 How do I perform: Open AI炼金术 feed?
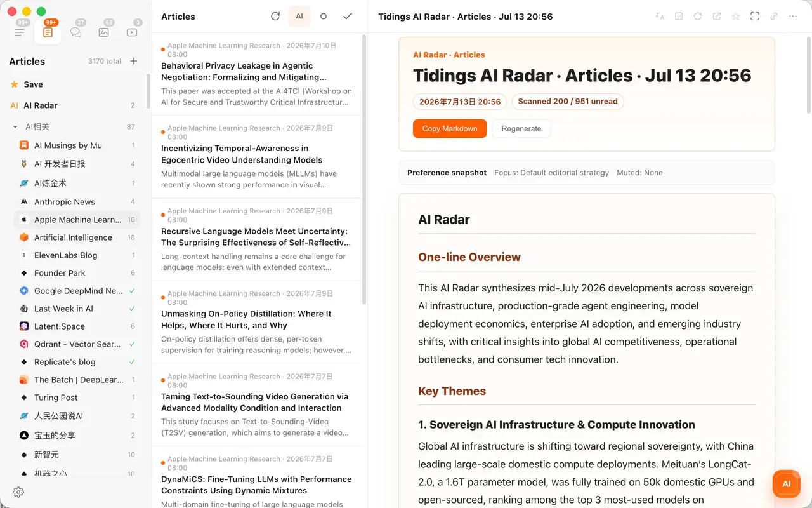77,183
